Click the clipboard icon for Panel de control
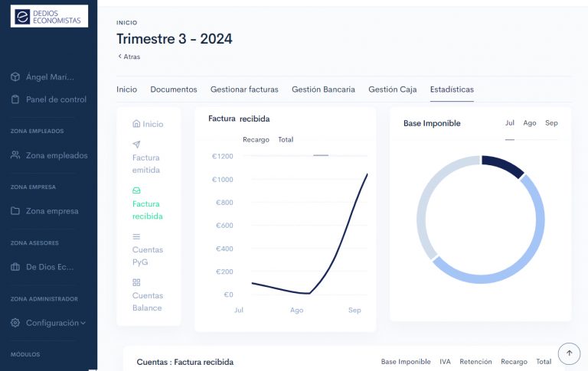 click(x=15, y=99)
